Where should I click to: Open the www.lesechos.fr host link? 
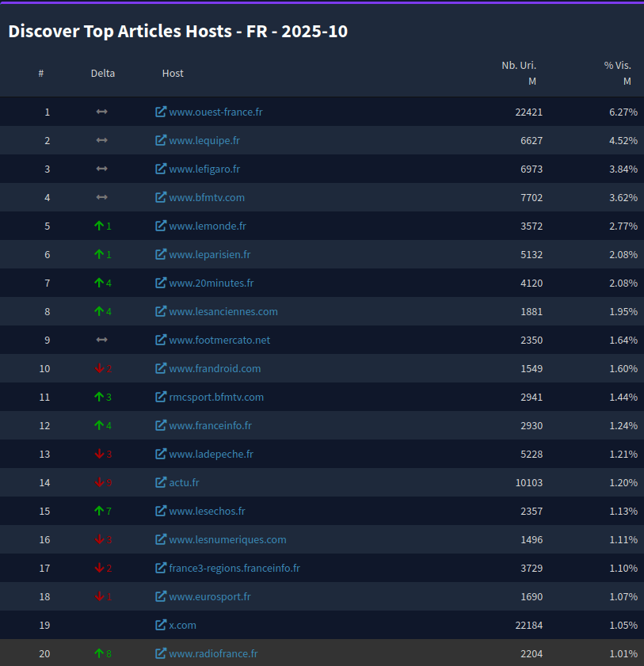click(207, 511)
